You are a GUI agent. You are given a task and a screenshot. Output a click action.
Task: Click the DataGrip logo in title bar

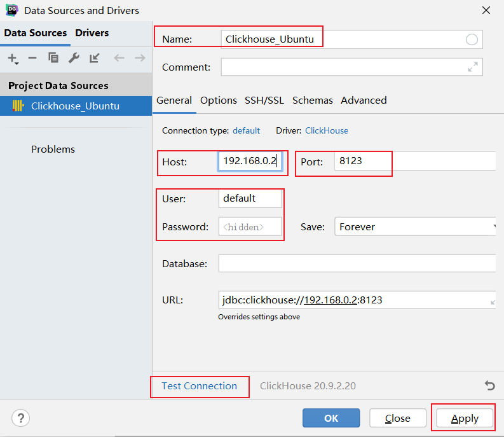pos(12,10)
